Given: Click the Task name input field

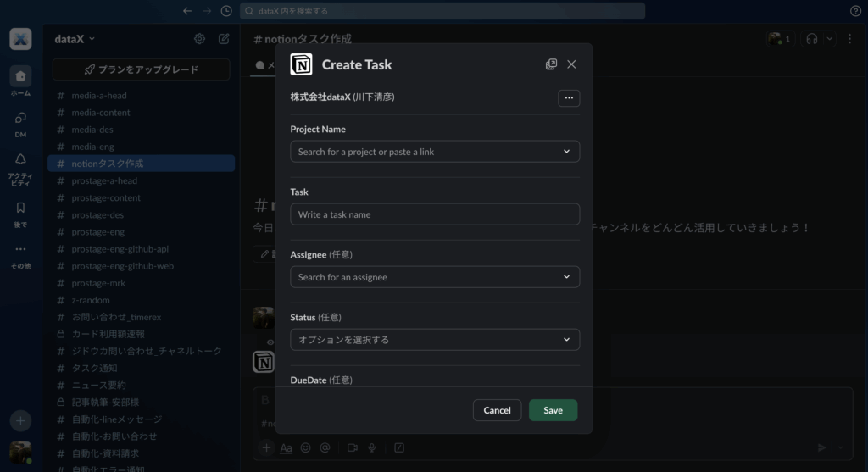Looking at the screenshot, I should click(435, 214).
